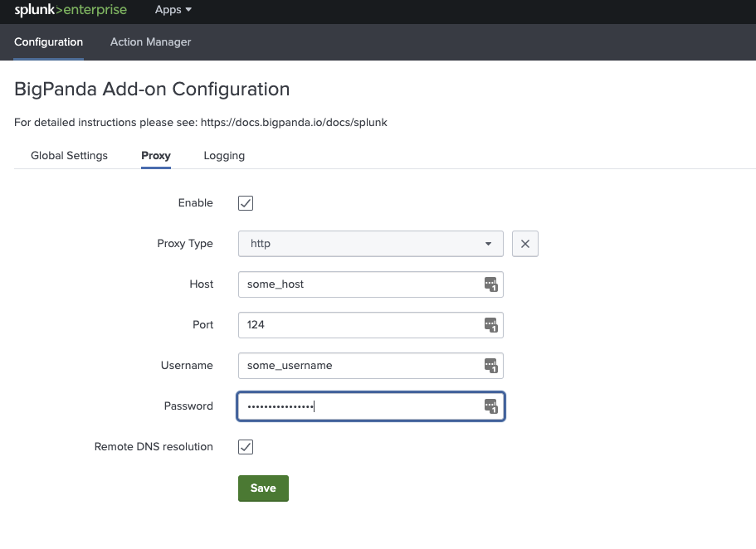Click inside the Host input field

(x=357, y=284)
